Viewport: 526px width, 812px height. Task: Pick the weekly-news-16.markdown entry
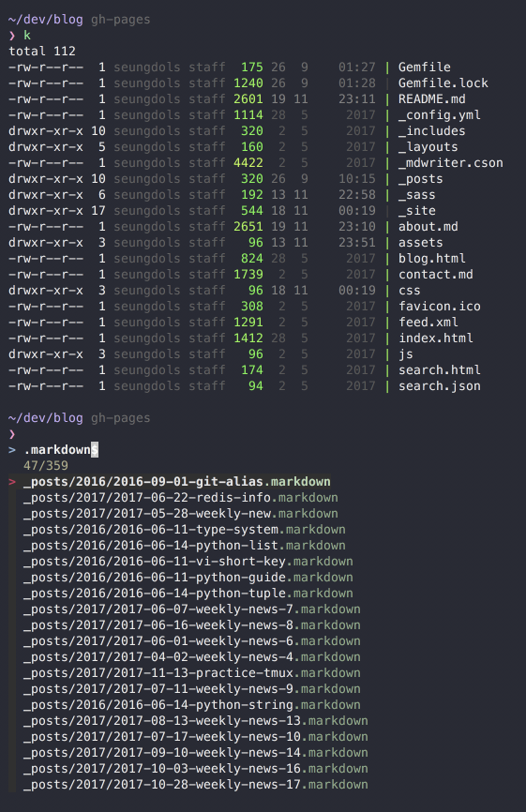pyautogui.click(x=196, y=769)
